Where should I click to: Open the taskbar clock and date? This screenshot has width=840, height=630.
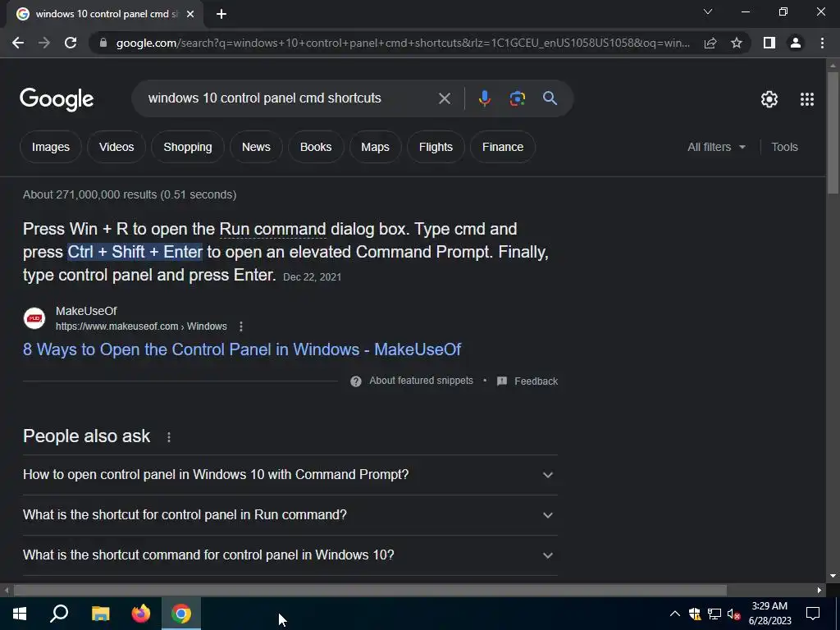tap(769, 614)
